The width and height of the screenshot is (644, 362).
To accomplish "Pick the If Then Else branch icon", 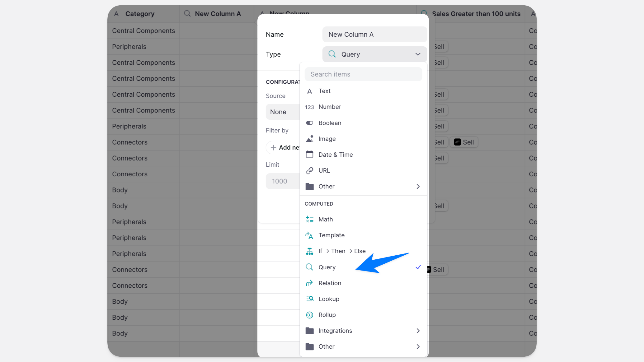I will [x=309, y=251].
